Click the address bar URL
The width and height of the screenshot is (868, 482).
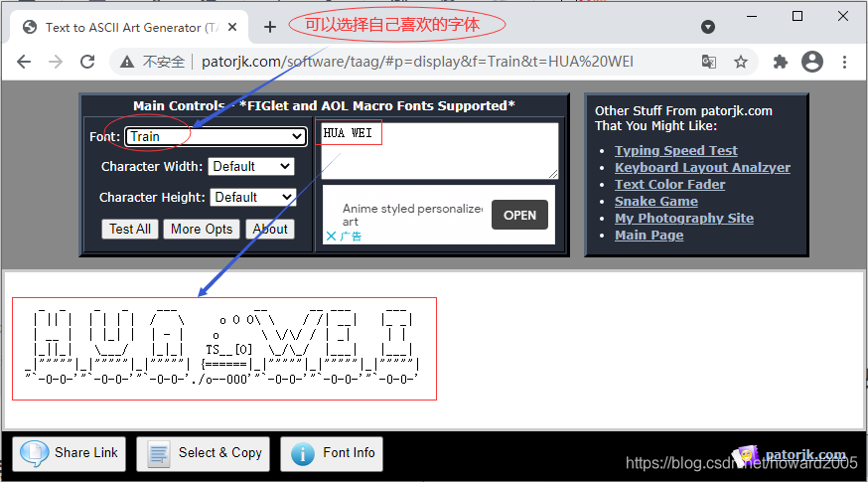417,62
